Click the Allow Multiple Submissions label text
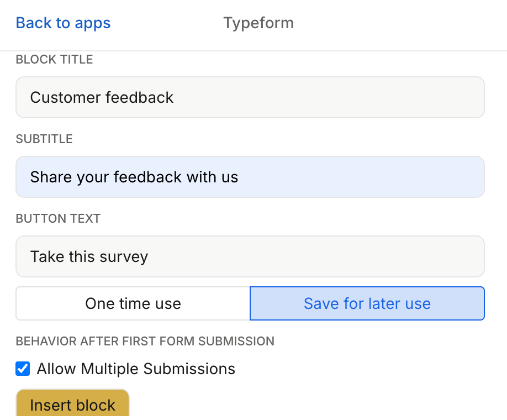This screenshot has width=507, height=420. point(136,369)
